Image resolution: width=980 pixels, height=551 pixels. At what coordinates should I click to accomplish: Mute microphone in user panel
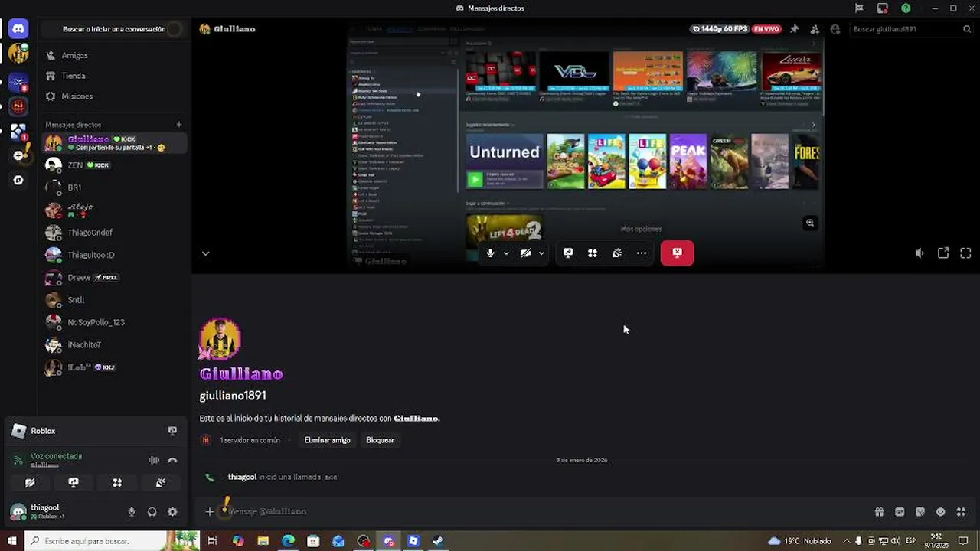pos(132,512)
